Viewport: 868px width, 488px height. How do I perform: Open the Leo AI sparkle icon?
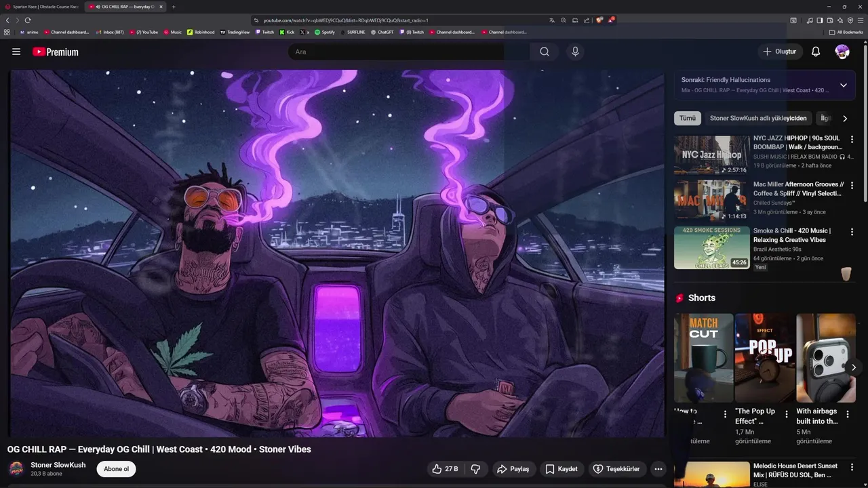tap(840, 20)
